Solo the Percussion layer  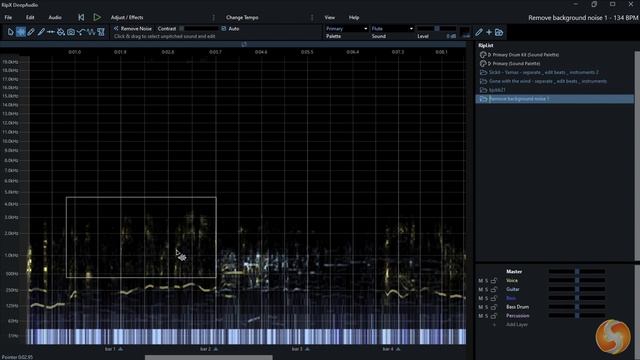click(487, 316)
